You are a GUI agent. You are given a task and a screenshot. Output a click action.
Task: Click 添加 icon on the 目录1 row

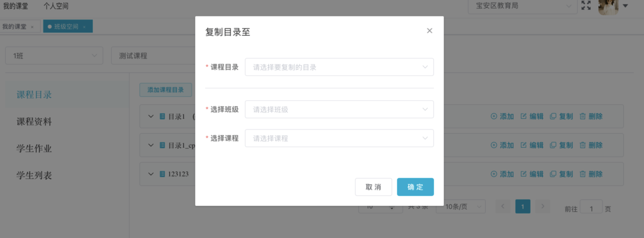(x=502, y=117)
